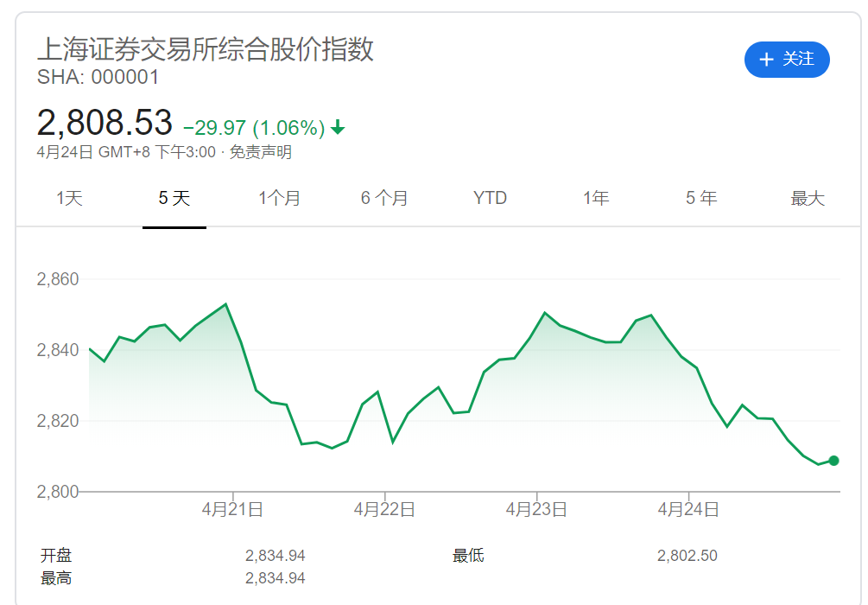Open the 1个月 chart range

point(279,198)
